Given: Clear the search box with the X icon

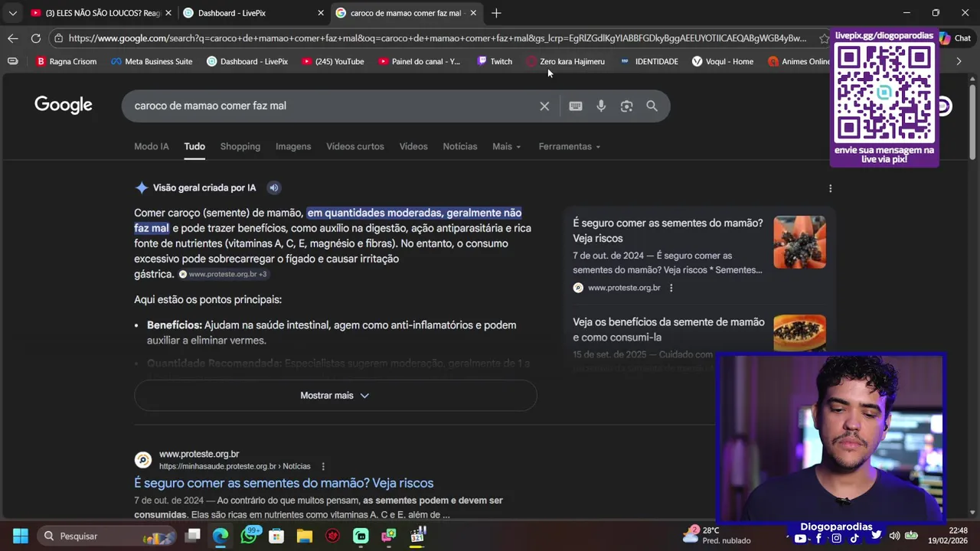Looking at the screenshot, I should (x=544, y=106).
